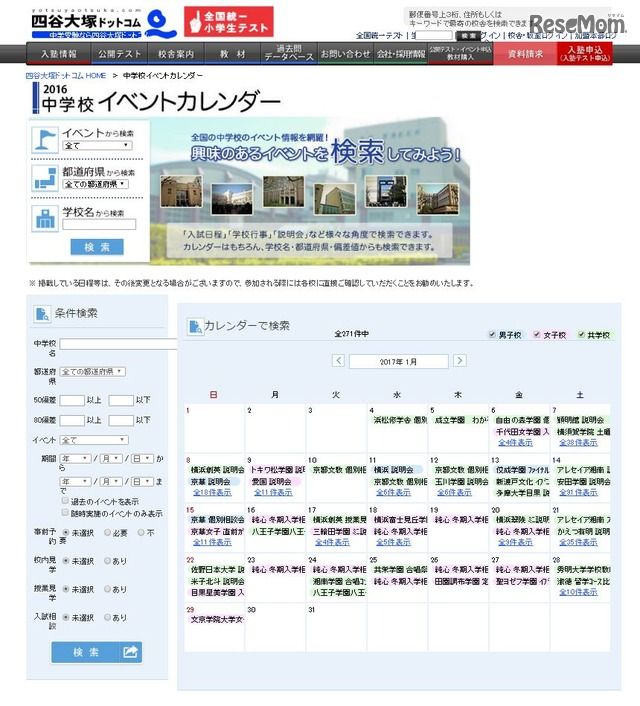This screenshot has height=706, width=640.
Task: Open the start 年 dropdown in 期間
Action: (x=76, y=458)
